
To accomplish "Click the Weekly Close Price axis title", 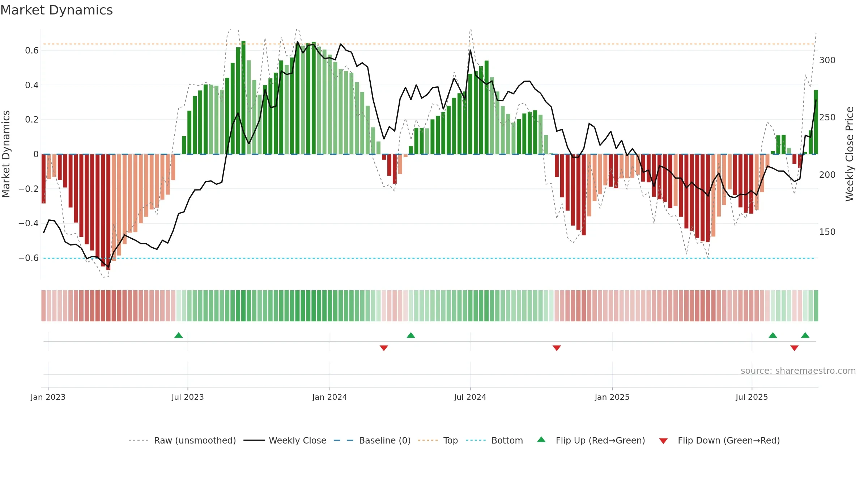I will pos(850,154).
